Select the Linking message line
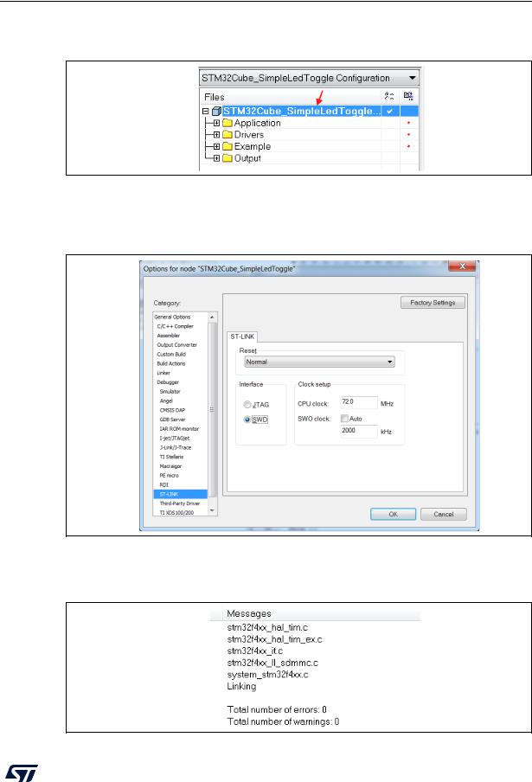 (x=241, y=686)
